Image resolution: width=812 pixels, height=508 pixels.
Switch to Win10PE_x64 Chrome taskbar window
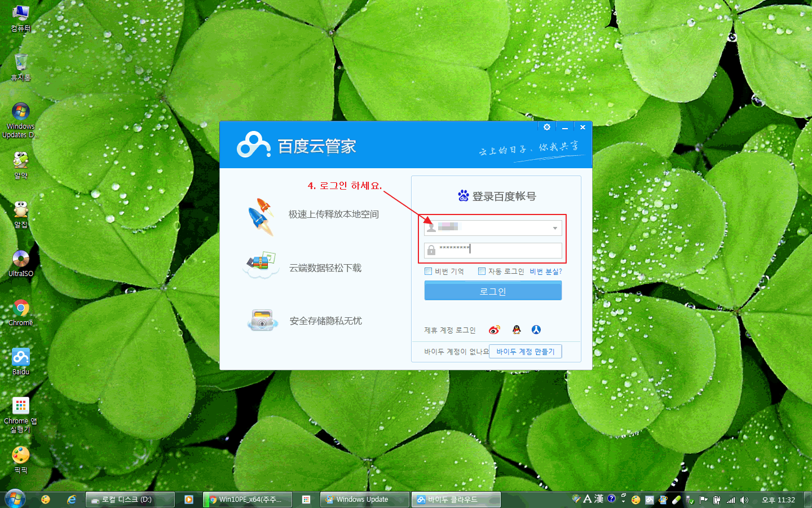tap(248, 500)
